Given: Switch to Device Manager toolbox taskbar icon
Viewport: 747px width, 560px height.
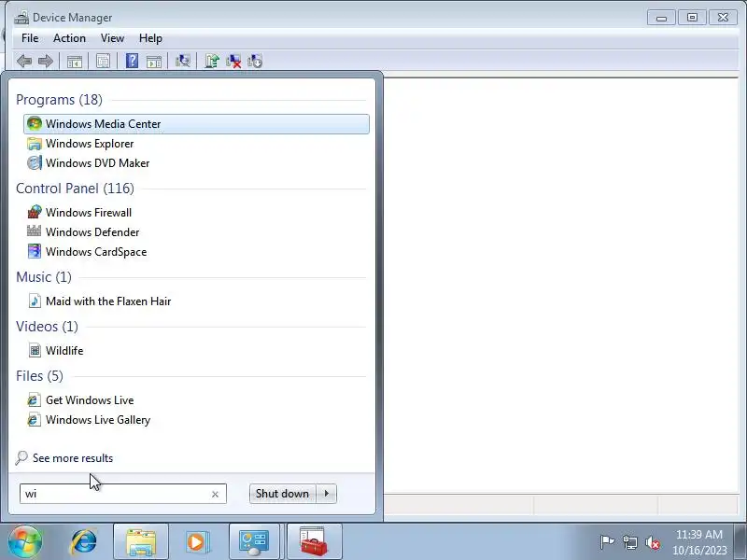Looking at the screenshot, I should click(314, 542).
